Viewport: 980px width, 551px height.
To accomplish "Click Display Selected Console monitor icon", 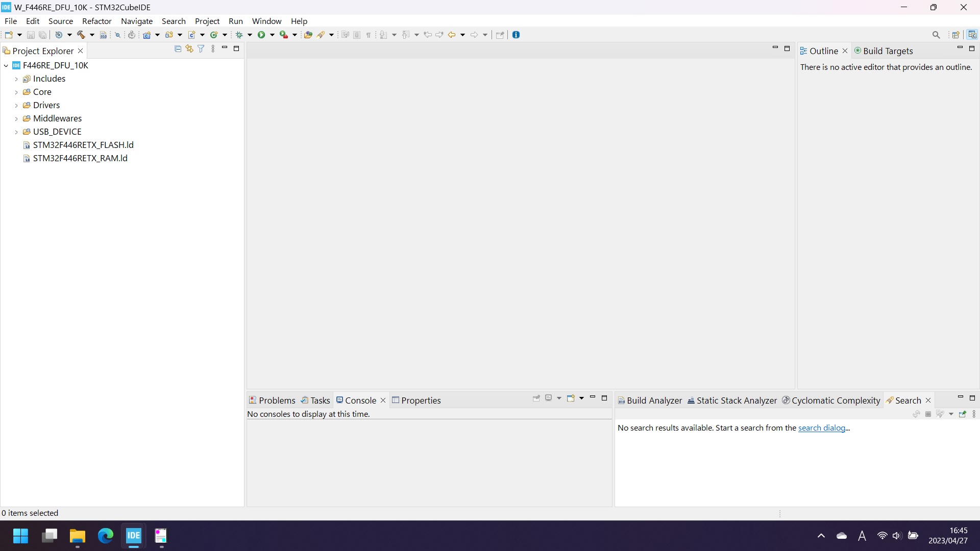I will (549, 398).
